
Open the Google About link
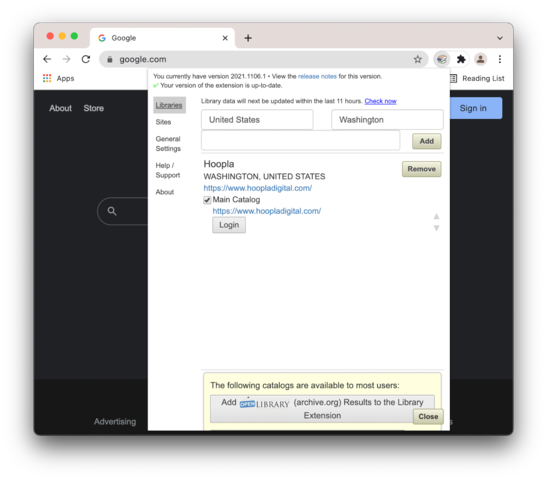pos(60,108)
